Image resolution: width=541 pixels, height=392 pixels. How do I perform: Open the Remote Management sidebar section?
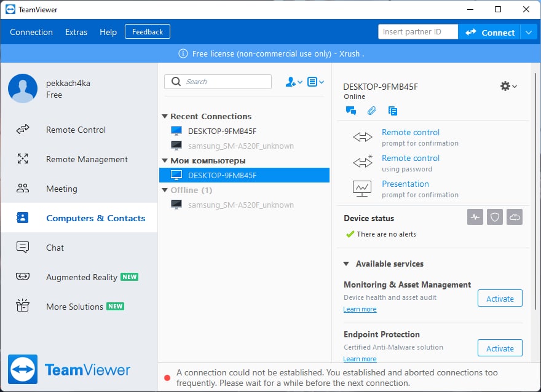tap(79, 159)
